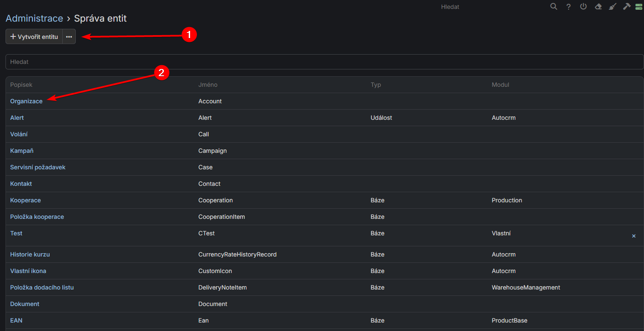Open the Vlastní ikona entity
The image size is (644, 331).
pos(28,271)
